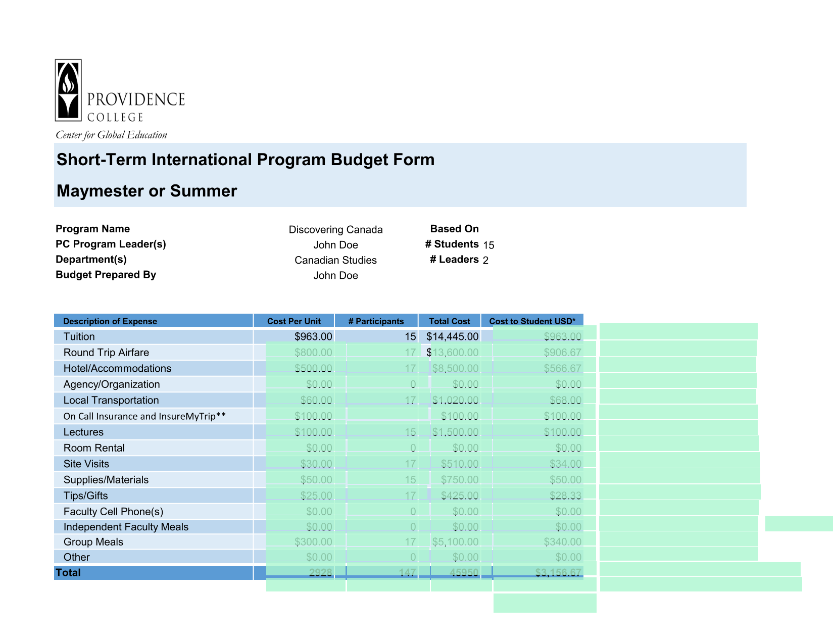This screenshot has height=644, width=833.
Task: Click the 'Total' row label
Action: click(68, 572)
